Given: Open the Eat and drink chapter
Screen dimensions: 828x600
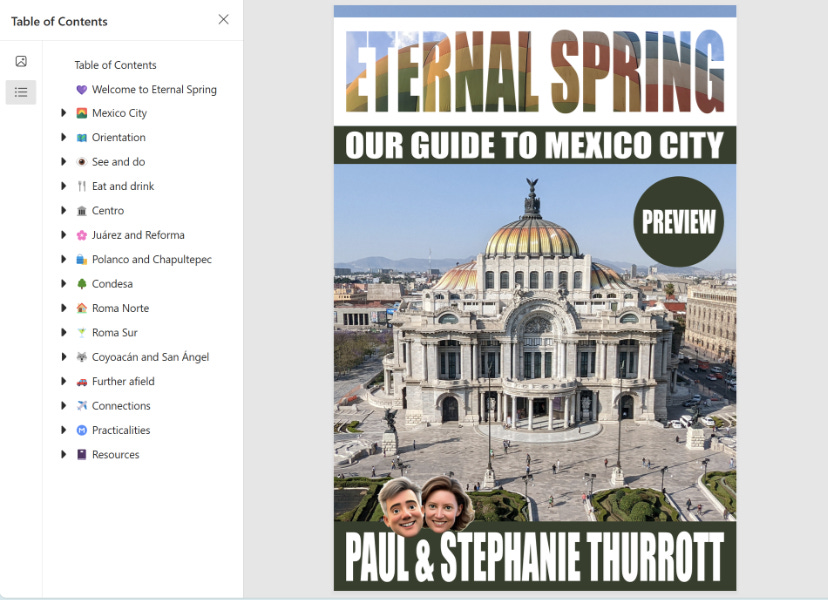Looking at the screenshot, I should click(x=123, y=186).
